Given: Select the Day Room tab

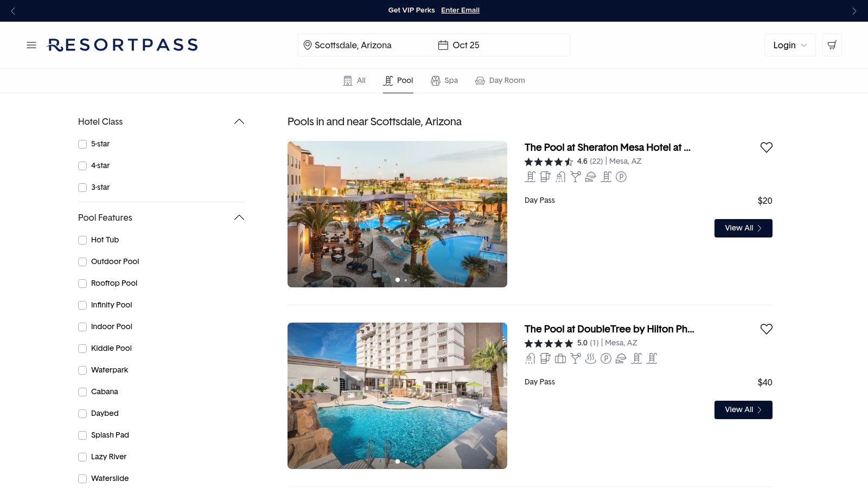Looking at the screenshot, I should pos(500,81).
